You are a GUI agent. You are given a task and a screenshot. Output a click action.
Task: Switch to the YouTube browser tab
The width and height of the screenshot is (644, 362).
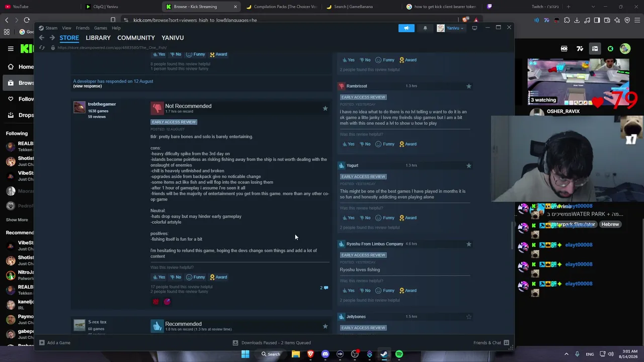coord(40,7)
